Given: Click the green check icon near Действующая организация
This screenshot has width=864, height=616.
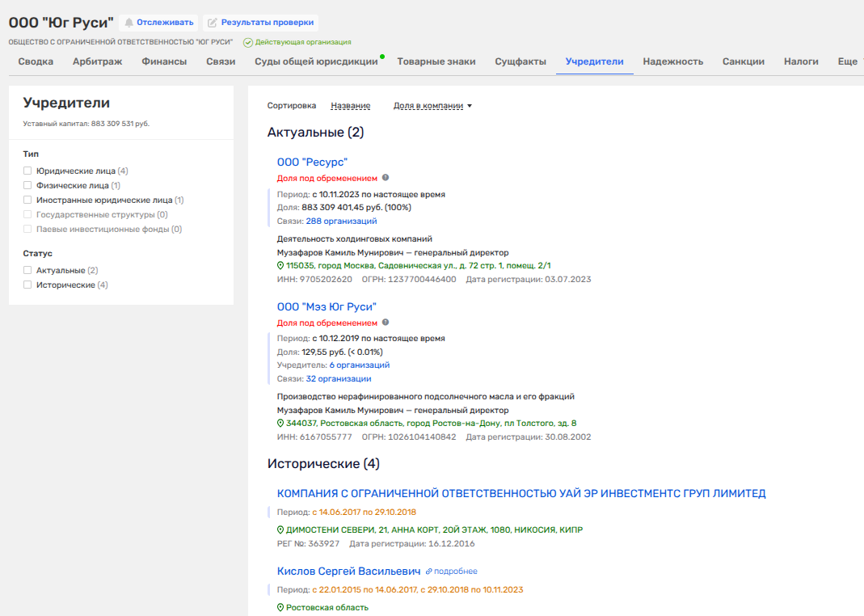Looking at the screenshot, I should tap(248, 42).
